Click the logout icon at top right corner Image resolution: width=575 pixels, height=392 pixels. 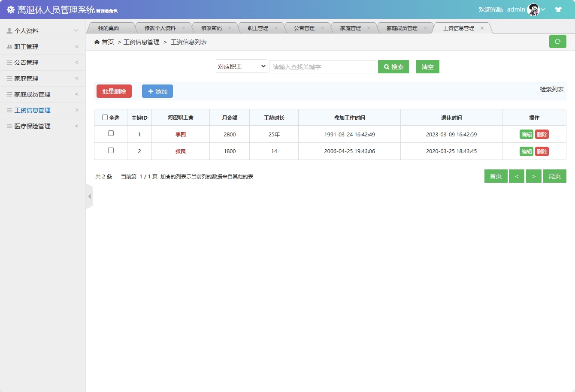[560, 9]
